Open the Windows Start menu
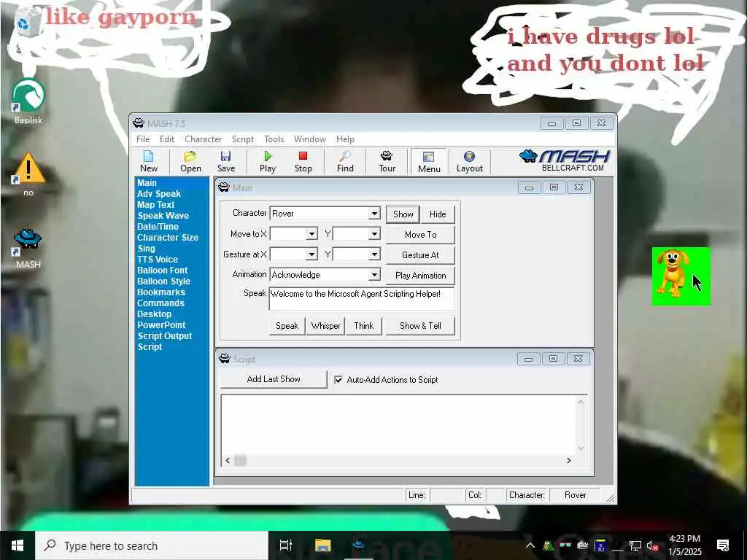Screen dimensions: 747x560 tap(18, 545)
